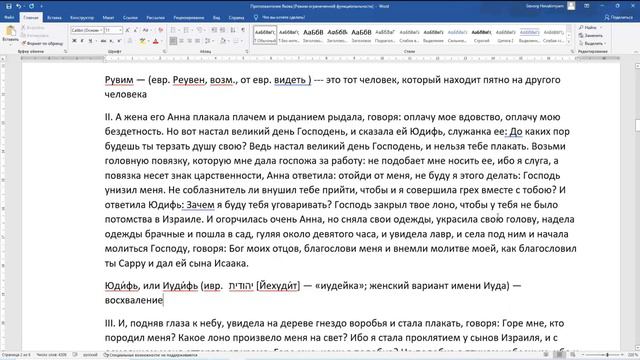This screenshot has width=640, height=360.
Task: Click the user account avatar
Action: [x=571, y=6]
